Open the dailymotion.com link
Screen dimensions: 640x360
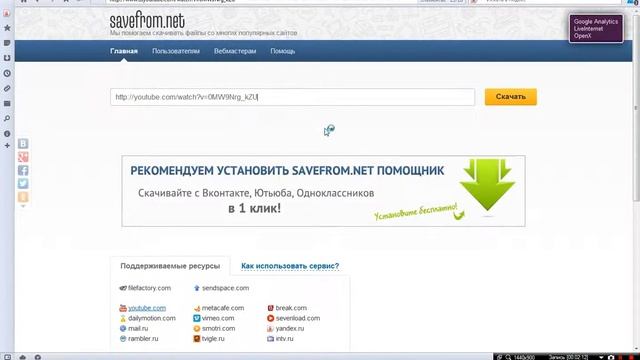152,318
